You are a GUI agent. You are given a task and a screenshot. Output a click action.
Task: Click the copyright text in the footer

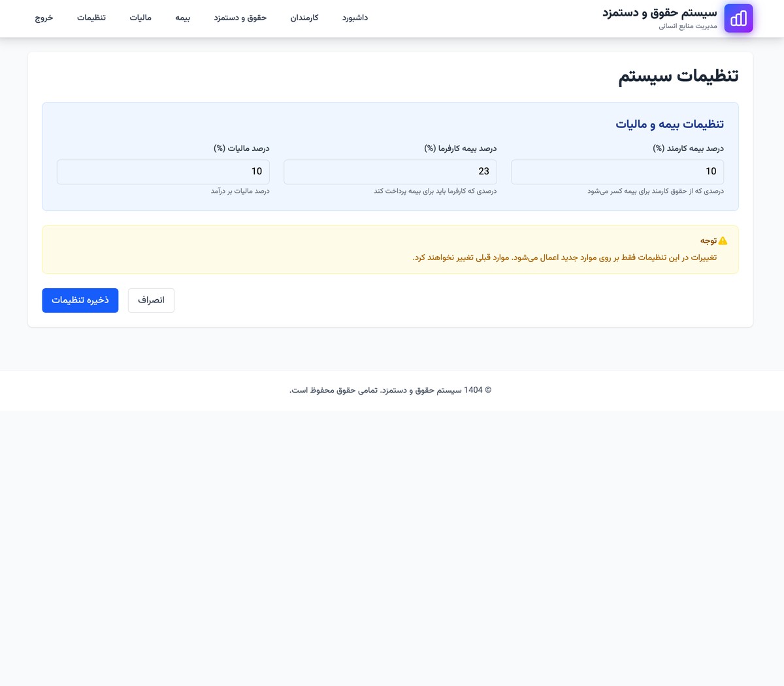[x=390, y=390]
